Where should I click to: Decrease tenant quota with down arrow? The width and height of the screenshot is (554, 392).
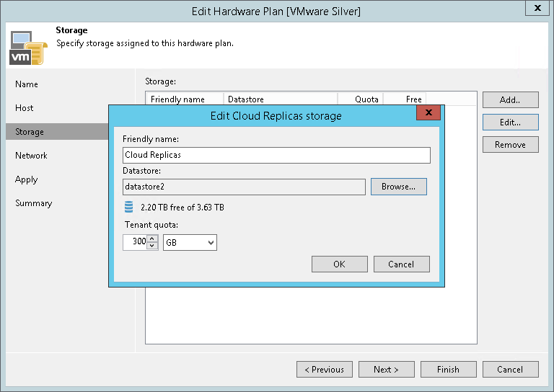[152, 246]
